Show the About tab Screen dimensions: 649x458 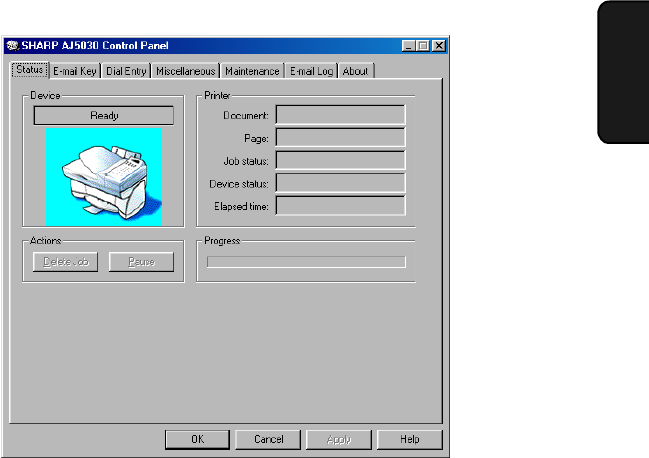click(355, 71)
